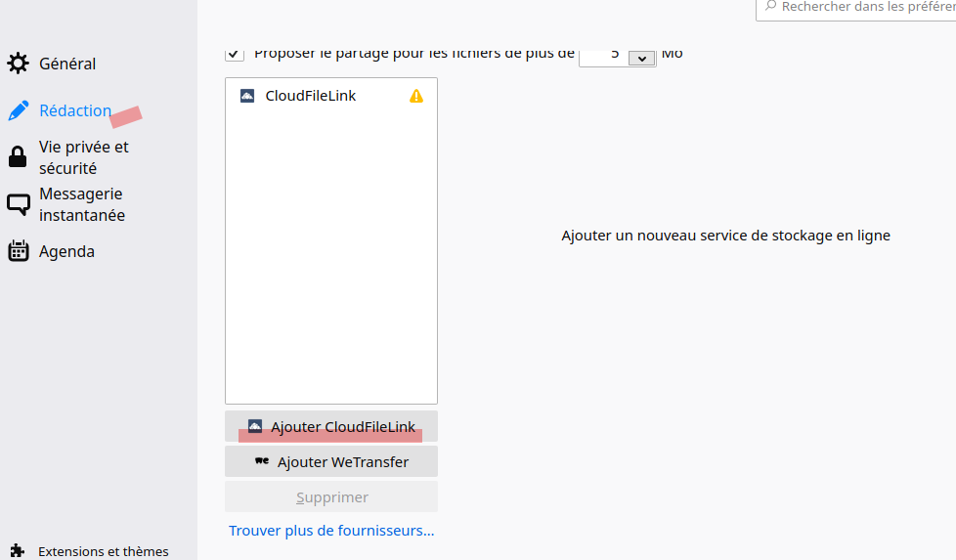
Task: Click the Général gear icon
Action: (x=18, y=64)
